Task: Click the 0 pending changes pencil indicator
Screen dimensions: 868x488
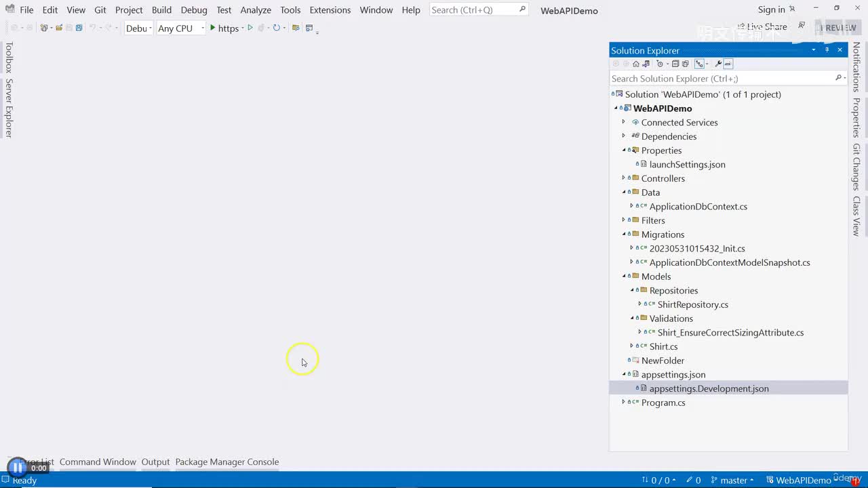Action: tap(694, 481)
